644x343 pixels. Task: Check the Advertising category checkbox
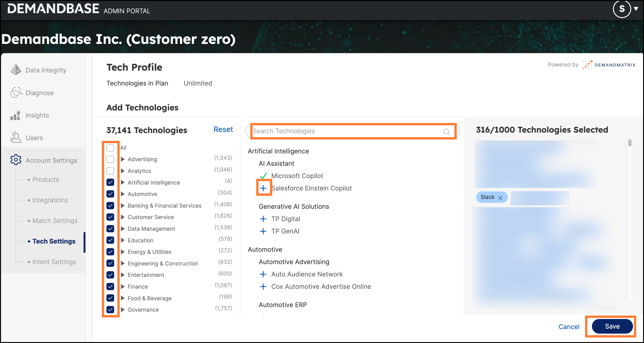(110, 159)
